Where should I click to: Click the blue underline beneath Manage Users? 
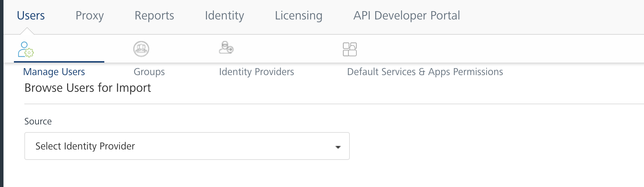pos(59,62)
